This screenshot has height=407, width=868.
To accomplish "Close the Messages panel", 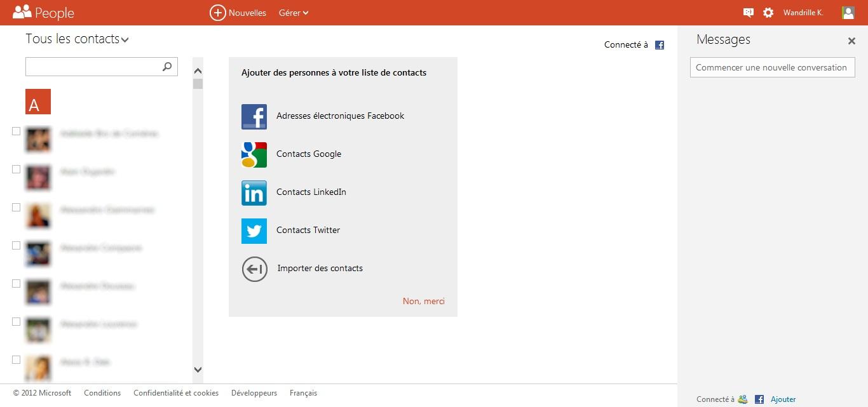I will (x=851, y=41).
